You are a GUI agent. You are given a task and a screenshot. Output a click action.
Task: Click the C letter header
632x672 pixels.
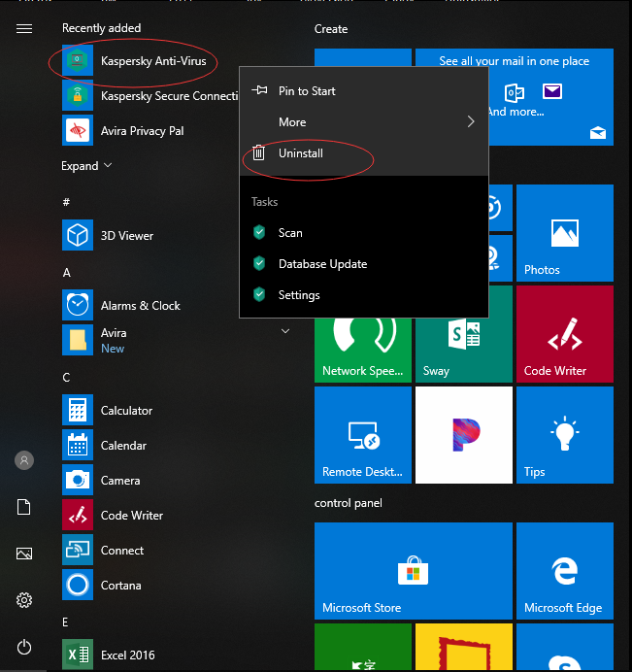click(66, 378)
